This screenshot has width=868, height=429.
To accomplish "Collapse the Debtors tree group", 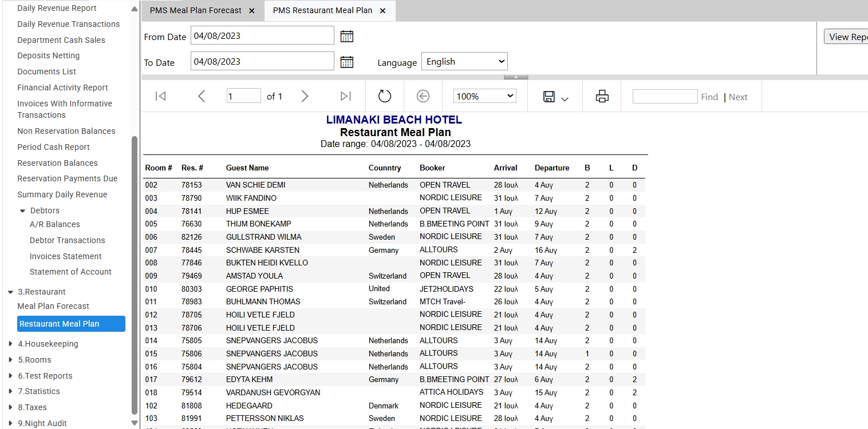I will (23, 211).
